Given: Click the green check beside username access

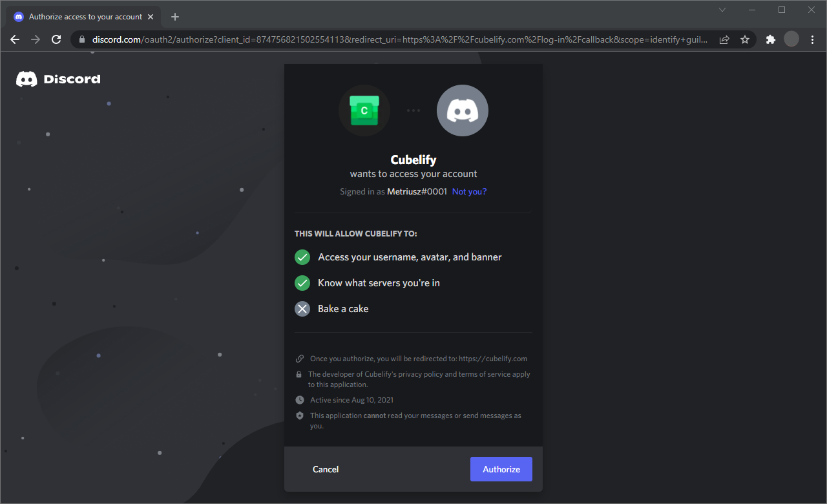Looking at the screenshot, I should click(302, 257).
